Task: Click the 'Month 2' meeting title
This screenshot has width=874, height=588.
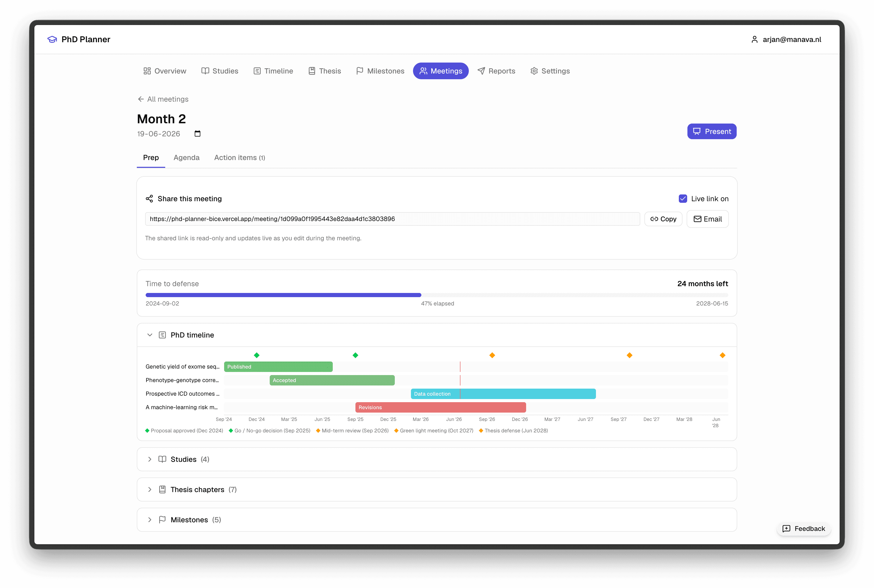Action: [161, 119]
